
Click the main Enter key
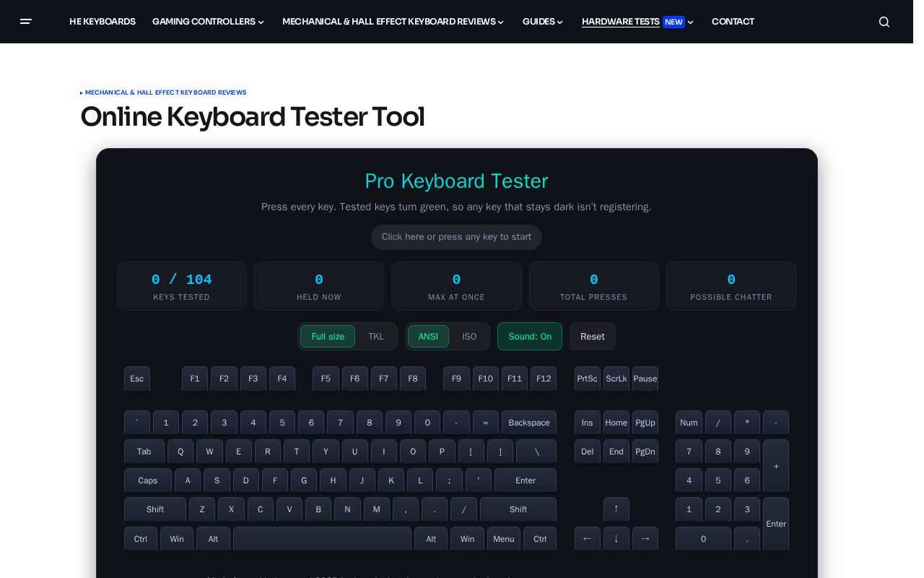coord(526,480)
